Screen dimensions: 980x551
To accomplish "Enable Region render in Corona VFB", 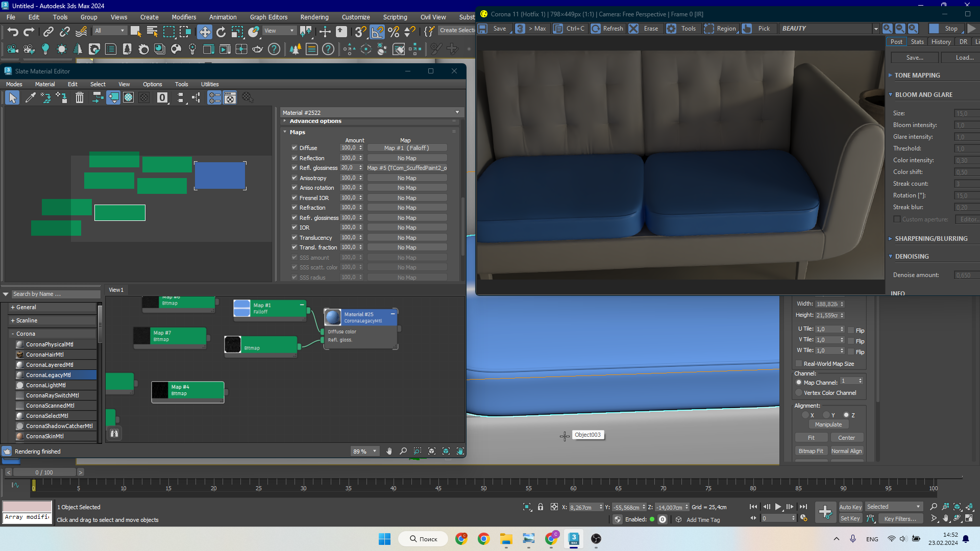I will coord(720,29).
